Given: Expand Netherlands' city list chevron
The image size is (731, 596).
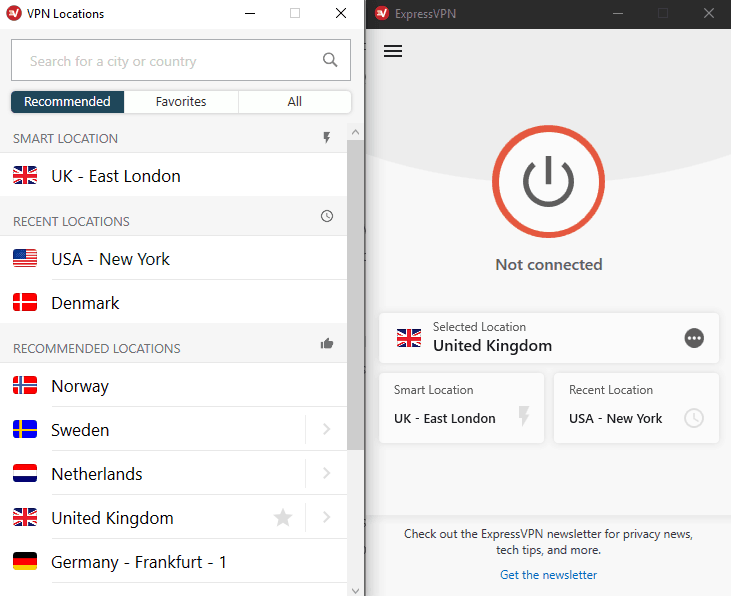Looking at the screenshot, I should pos(326,473).
